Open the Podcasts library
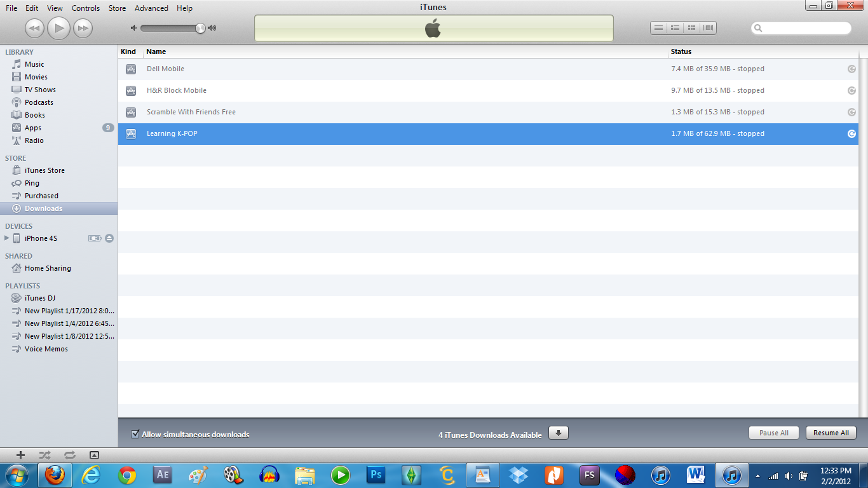 point(39,102)
